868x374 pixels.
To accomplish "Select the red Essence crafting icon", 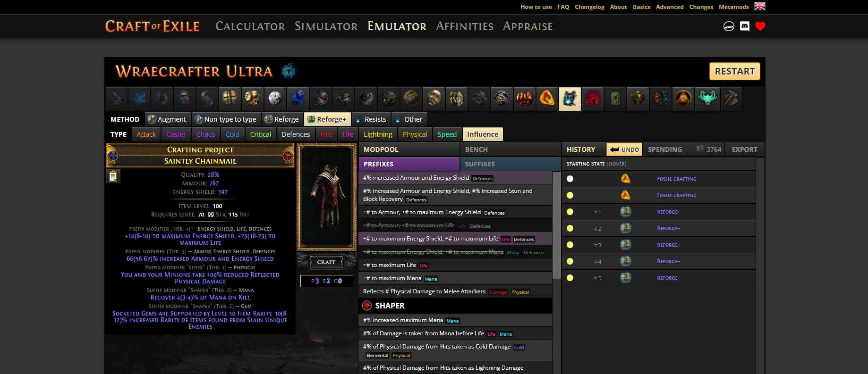I will coord(593,99).
